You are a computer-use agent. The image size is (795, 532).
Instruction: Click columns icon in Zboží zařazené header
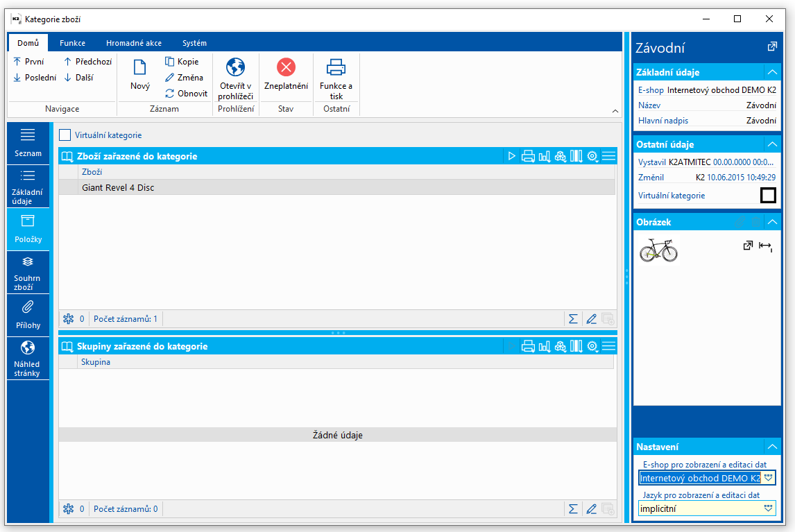[x=576, y=156]
